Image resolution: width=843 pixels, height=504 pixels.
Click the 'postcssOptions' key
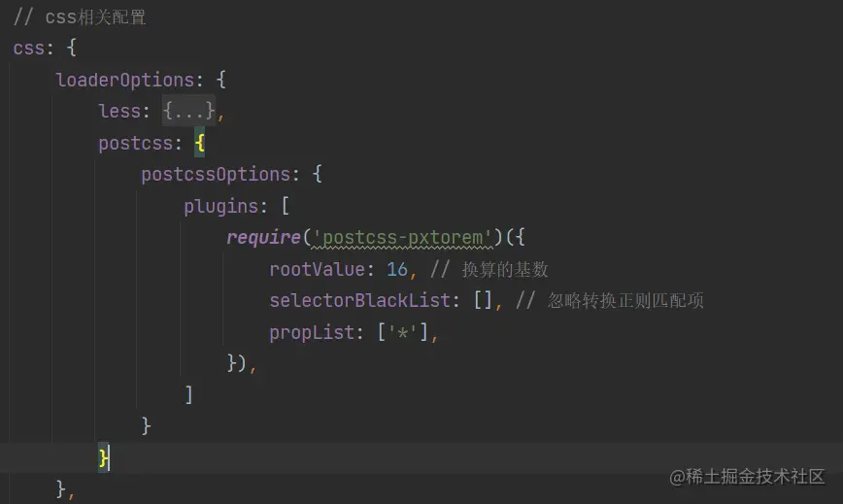pos(217,175)
